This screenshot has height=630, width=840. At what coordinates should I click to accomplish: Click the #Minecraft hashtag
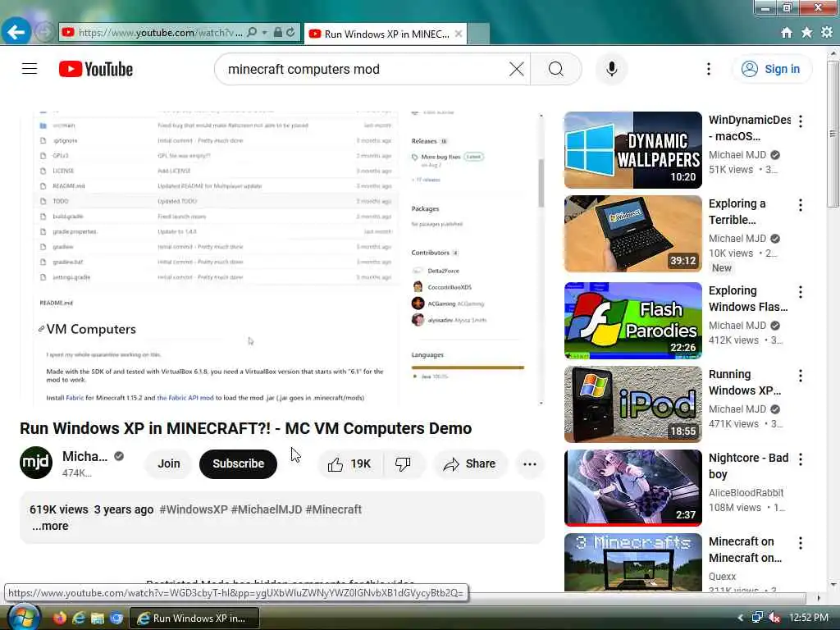point(334,509)
